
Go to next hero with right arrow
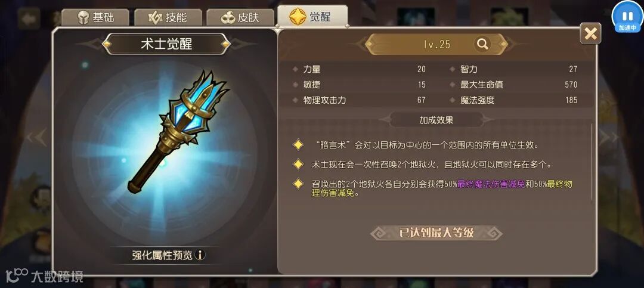609,137
